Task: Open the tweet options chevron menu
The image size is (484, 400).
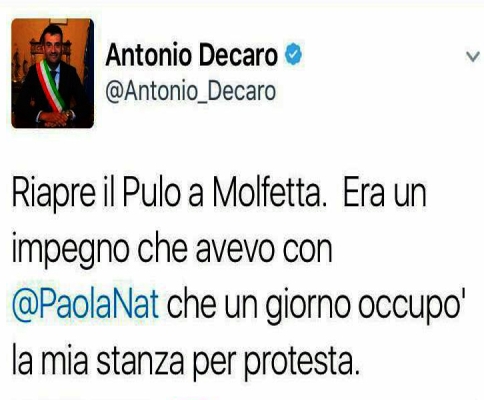Action: (473, 57)
